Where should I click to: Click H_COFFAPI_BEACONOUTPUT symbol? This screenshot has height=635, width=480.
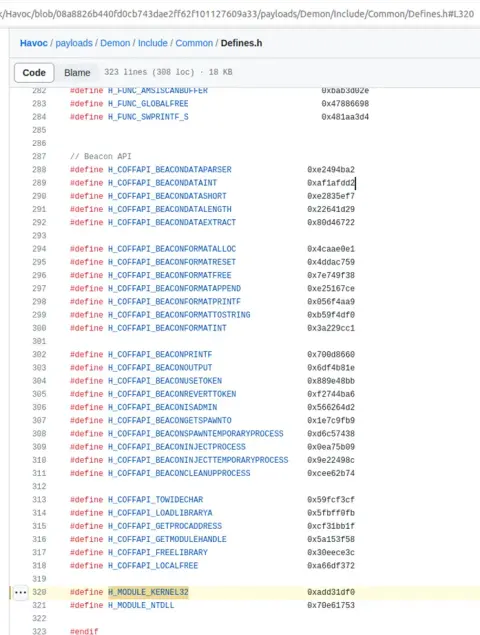pos(160,368)
